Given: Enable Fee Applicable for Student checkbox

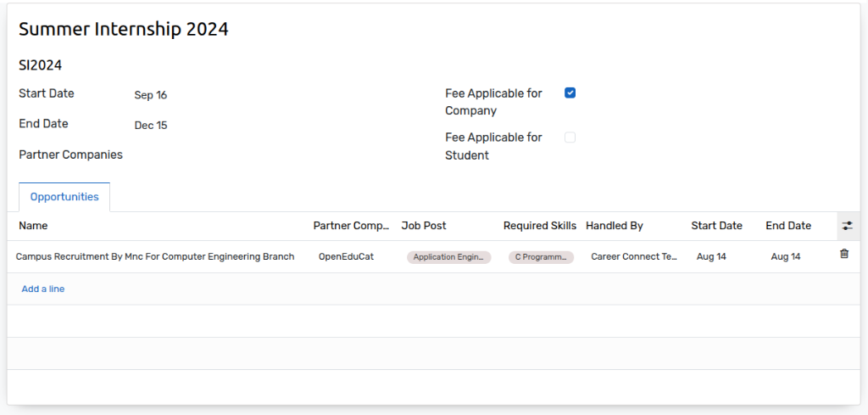Looking at the screenshot, I should point(570,137).
